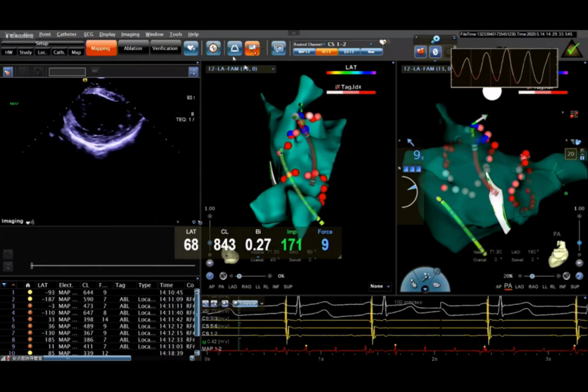Switch right map to LAO view
The height and width of the screenshot is (392, 588).
point(519,286)
